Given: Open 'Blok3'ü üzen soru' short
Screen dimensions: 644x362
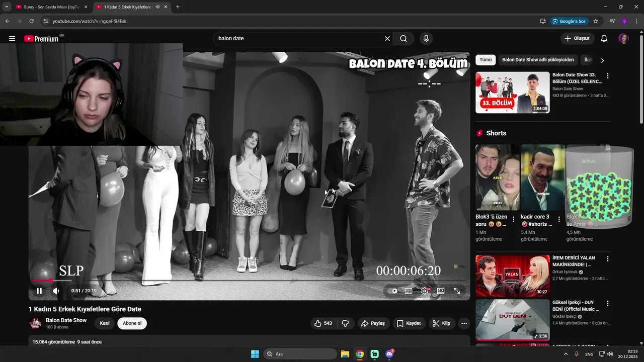Looking at the screenshot, I should [x=498, y=177].
